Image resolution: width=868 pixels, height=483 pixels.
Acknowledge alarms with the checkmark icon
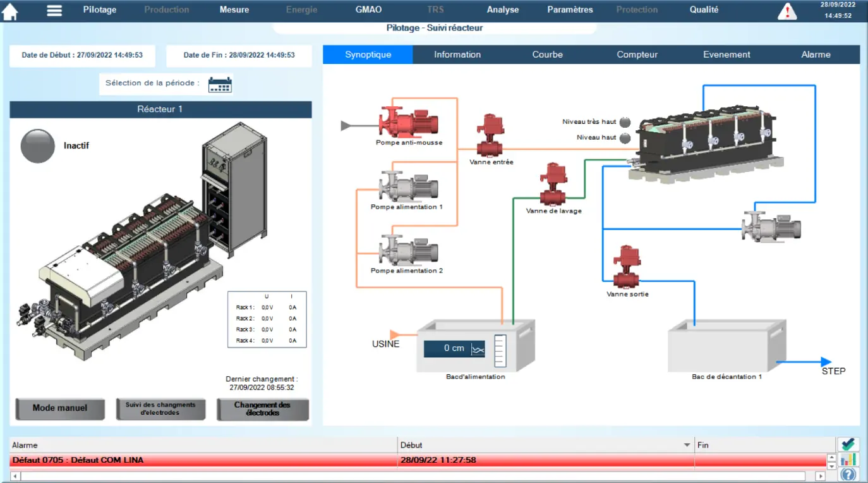(x=848, y=444)
